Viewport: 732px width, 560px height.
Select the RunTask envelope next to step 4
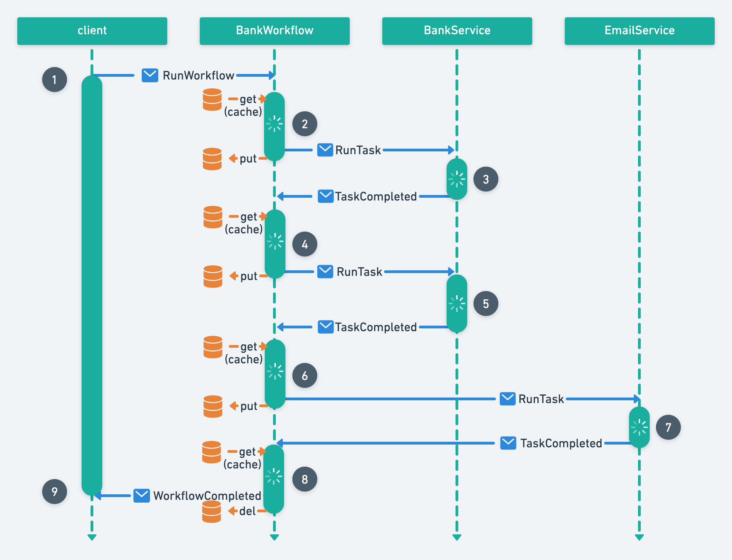tap(325, 272)
